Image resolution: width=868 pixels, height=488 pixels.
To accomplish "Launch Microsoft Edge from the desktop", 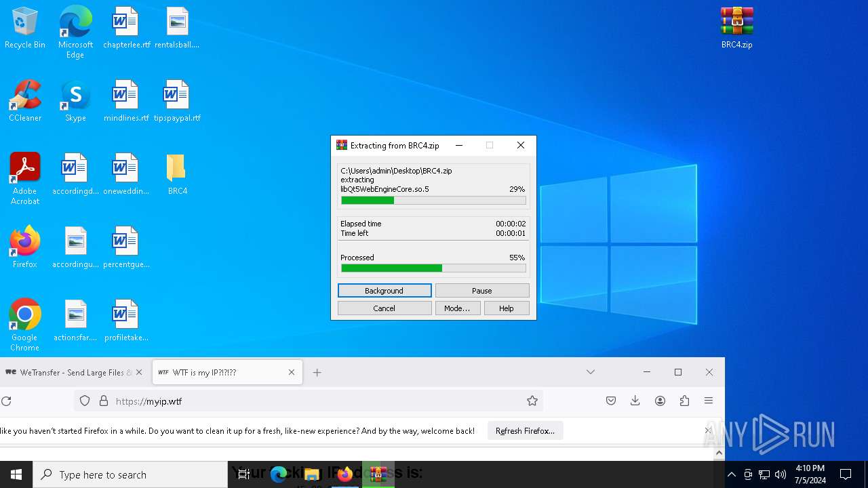I will (75, 32).
